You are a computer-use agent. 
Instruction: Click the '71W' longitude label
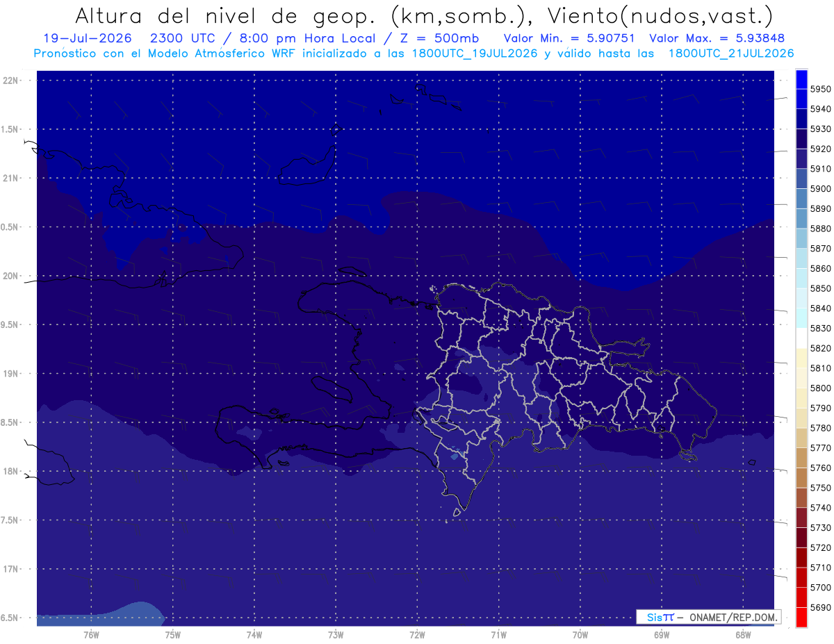498,634
